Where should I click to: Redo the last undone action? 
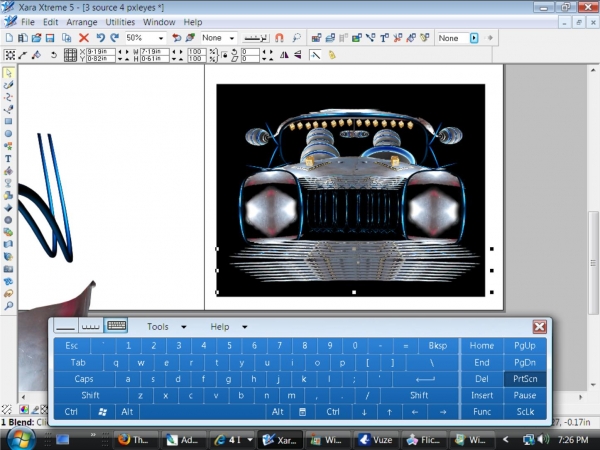click(x=114, y=38)
